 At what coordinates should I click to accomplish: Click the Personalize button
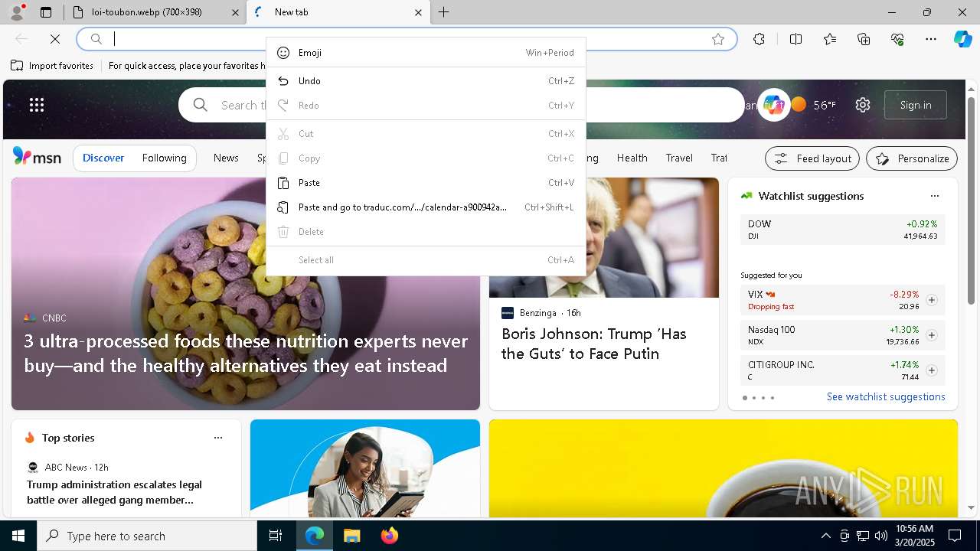912,158
